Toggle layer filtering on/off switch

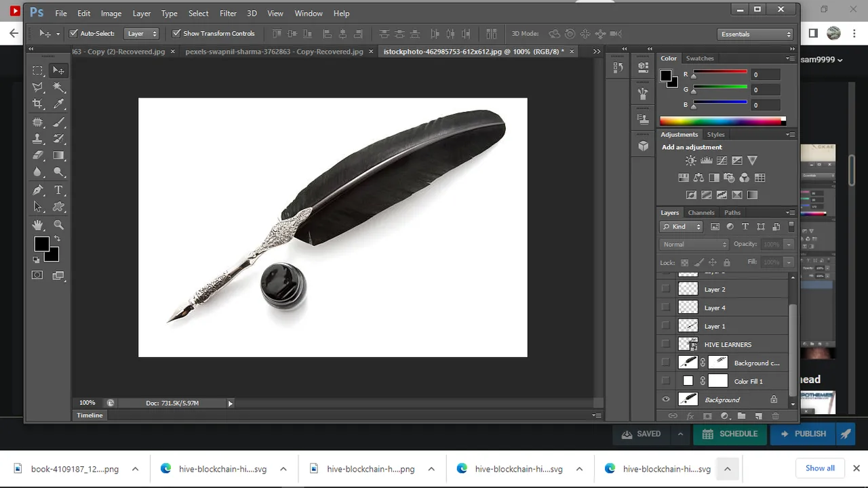click(x=791, y=226)
